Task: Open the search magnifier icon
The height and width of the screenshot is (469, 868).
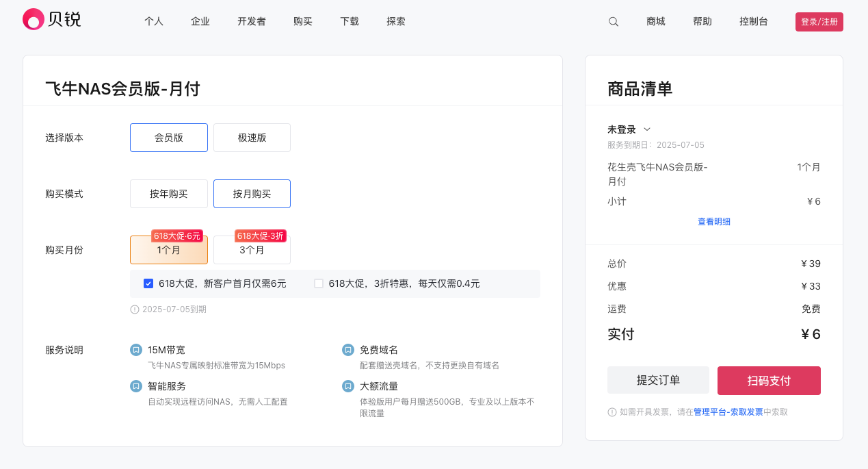Action: pyautogui.click(x=614, y=21)
